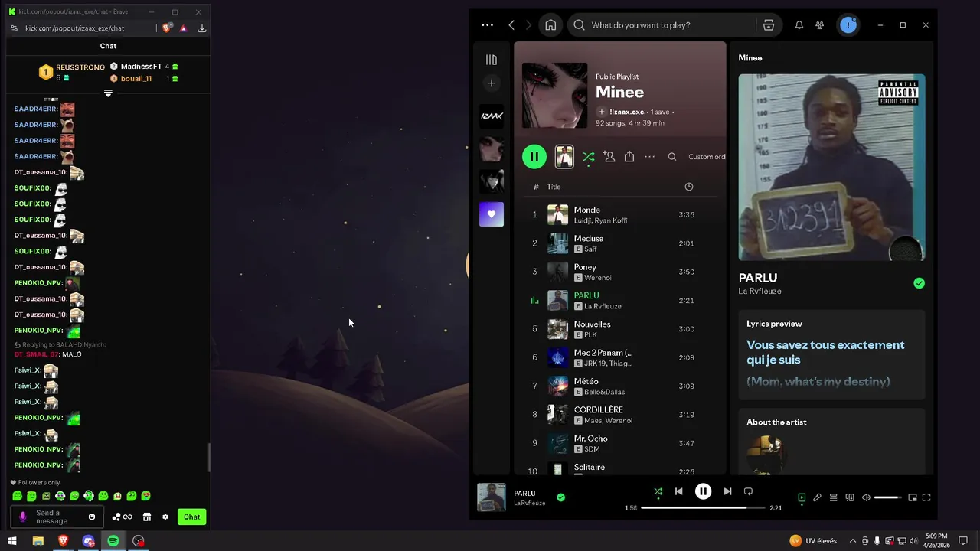The height and width of the screenshot is (551, 980).
Task: Show hidden system tray icons
Action: [x=853, y=541]
